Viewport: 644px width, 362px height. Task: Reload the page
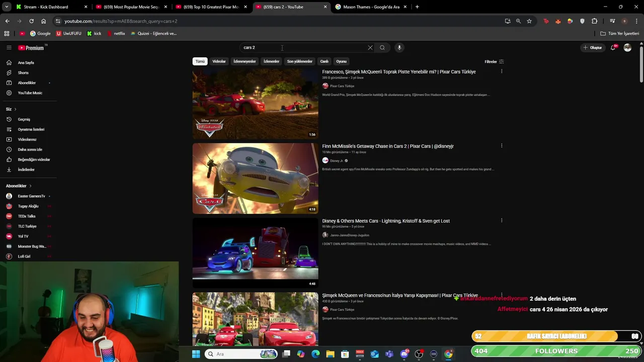click(31, 21)
